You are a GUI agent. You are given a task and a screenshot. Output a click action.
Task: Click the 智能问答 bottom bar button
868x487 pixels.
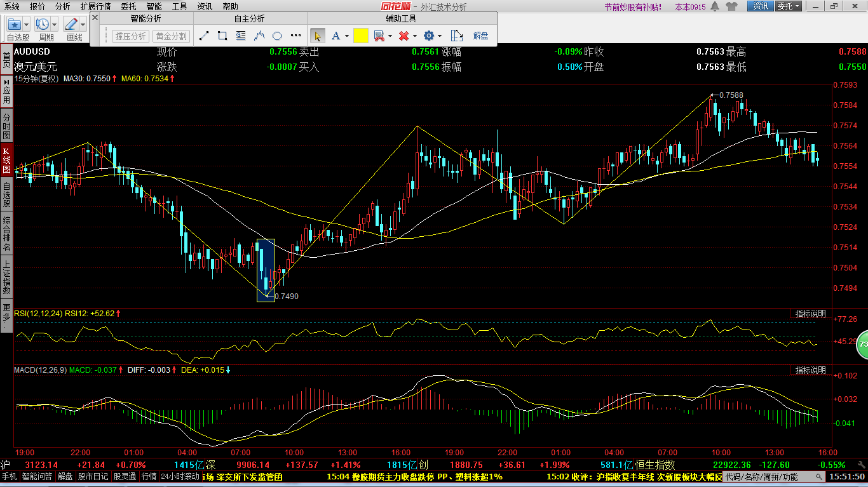pos(37,477)
